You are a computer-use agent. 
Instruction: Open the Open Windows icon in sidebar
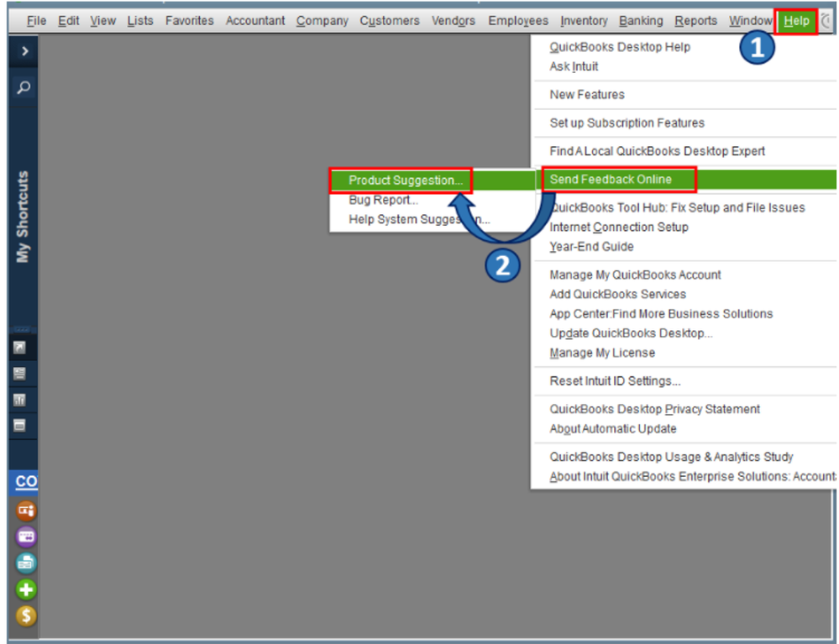(x=19, y=425)
